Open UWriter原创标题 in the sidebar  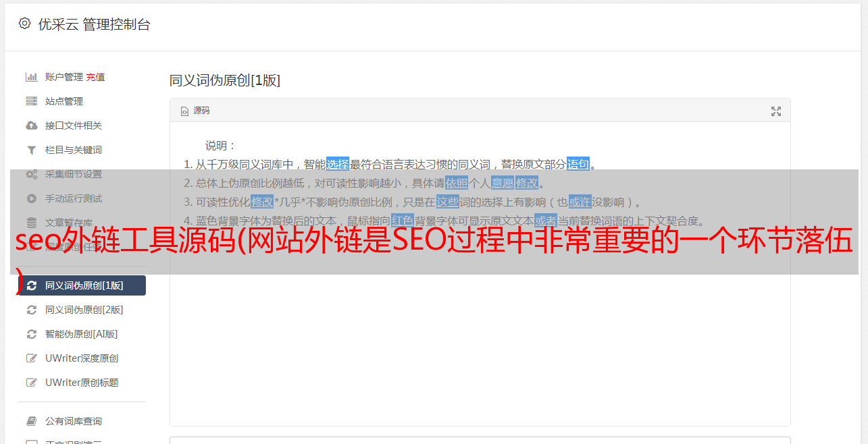coord(82,383)
